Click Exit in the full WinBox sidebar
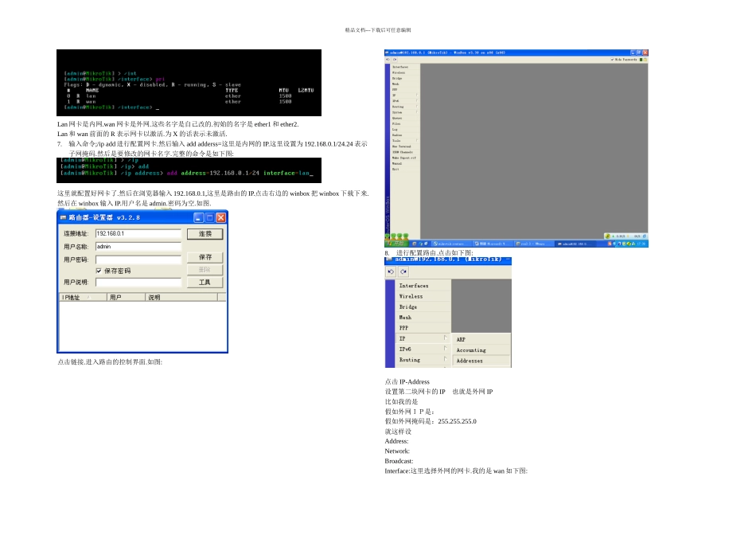The width and height of the screenshot is (756, 535). tap(404, 170)
